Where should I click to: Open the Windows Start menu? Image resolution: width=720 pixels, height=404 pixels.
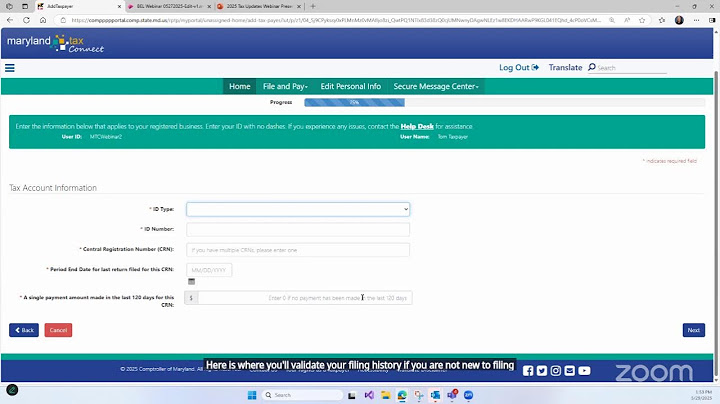click(x=252, y=395)
